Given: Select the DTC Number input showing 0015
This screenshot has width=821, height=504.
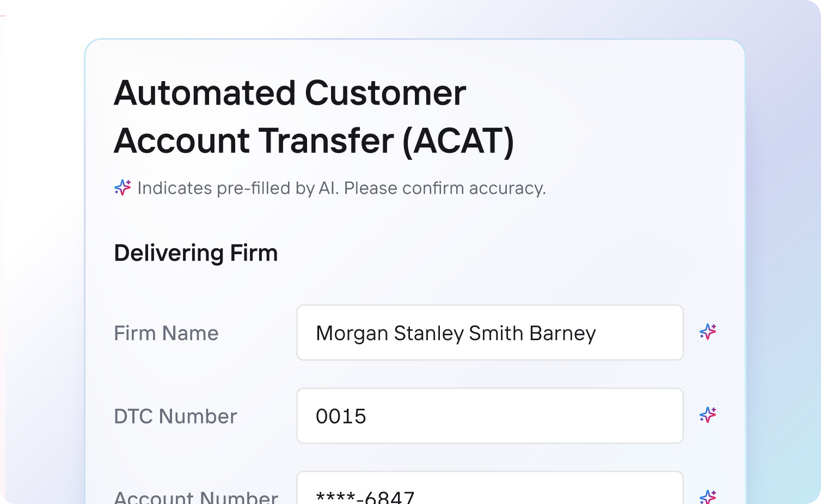Looking at the screenshot, I should pyautogui.click(x=489, y=416).
